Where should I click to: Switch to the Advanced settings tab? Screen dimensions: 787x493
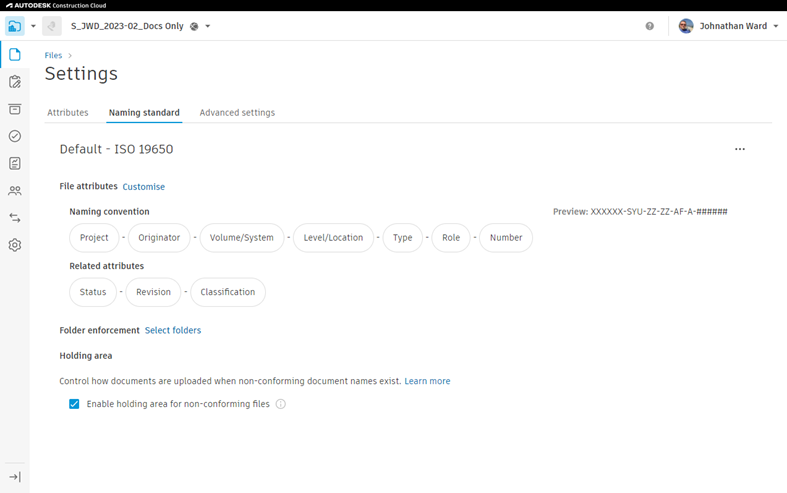[237, 112]
